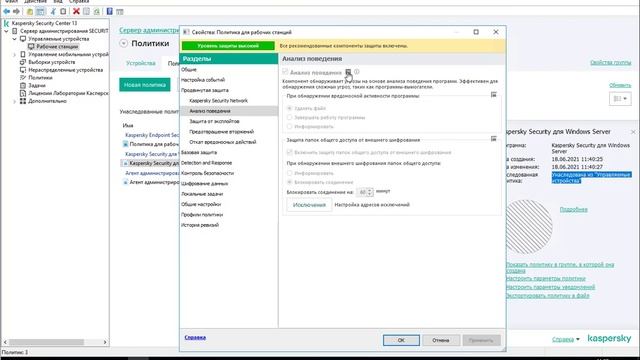Collapse the Политики heading chevron

124,43
